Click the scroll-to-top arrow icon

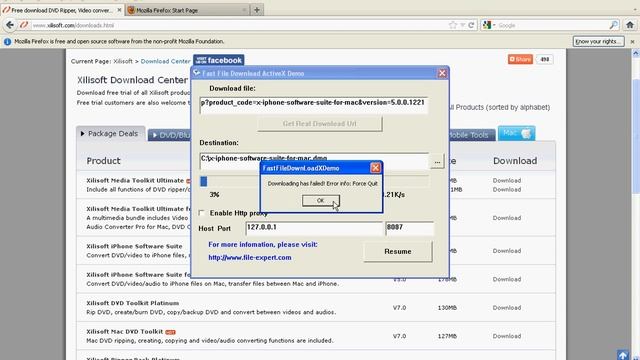pos(623,355)
